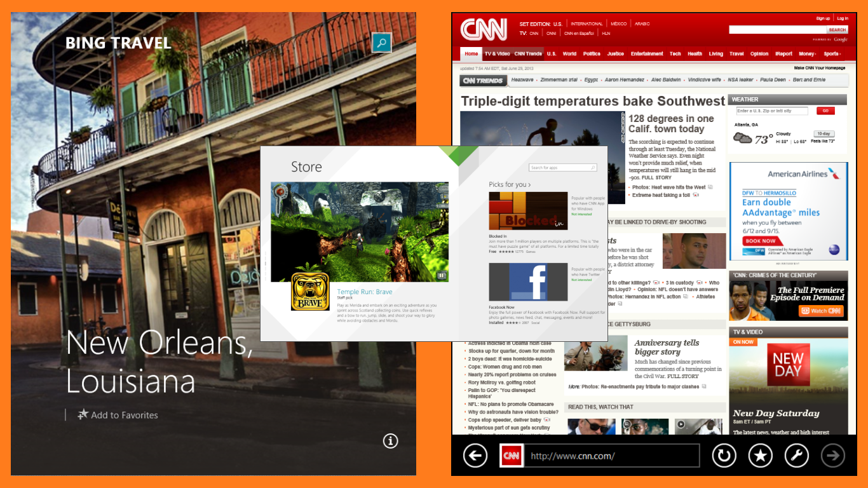Refresh the CNN page with reload icon
This screenshot has width=868, height=488.
click(x=723, y=455)
